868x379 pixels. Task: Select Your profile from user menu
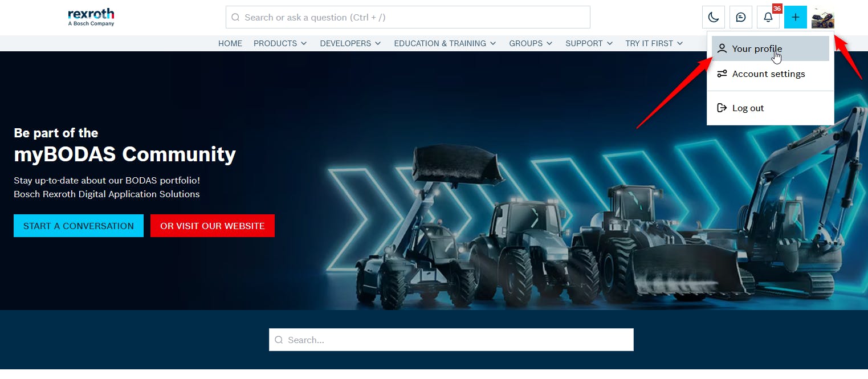click(x=771, y=48)
